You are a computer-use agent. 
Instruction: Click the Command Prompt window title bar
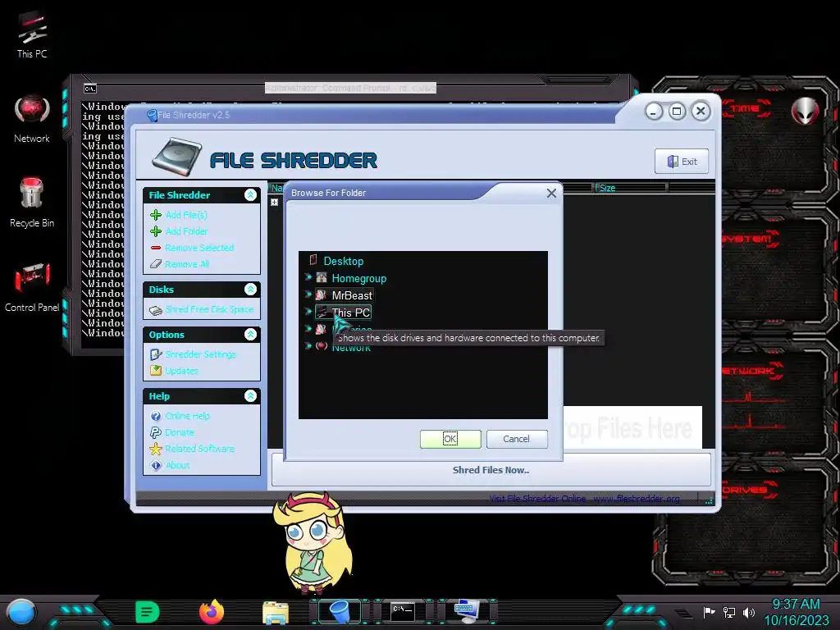[350, 88]
